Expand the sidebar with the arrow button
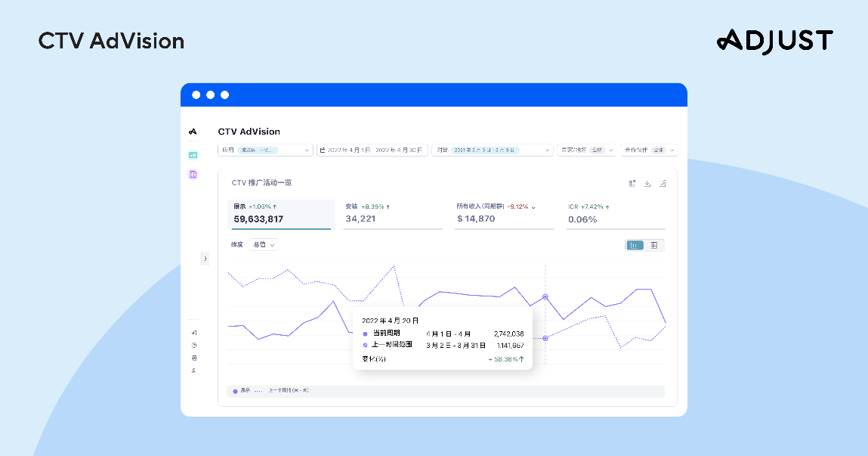 pyautogui.click(x=205, y=258)
